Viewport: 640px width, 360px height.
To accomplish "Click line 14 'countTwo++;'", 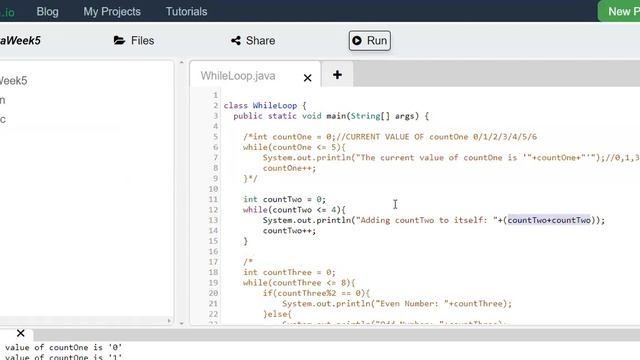I will pyautogui.click(x=289, y=231).
